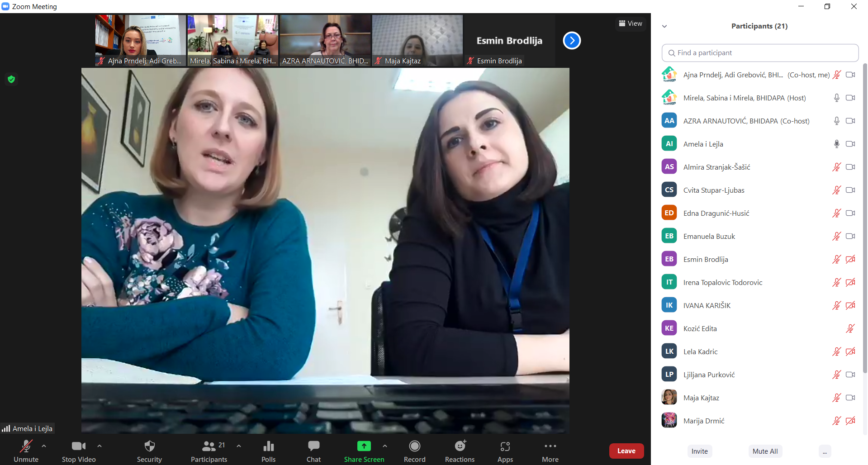Stop Video using the camera button
Viewport: 868px width, 465px height.
click(x=79, y=451)
